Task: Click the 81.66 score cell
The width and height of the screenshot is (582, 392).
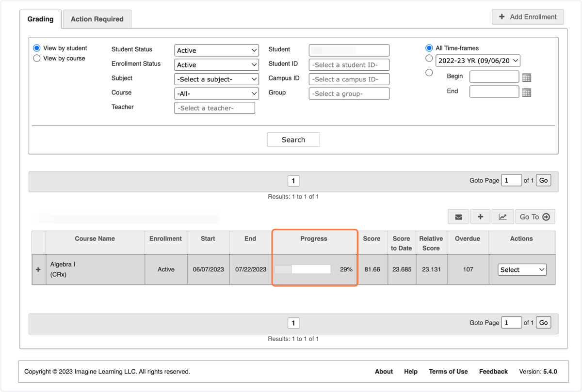Action: (372, 269)
